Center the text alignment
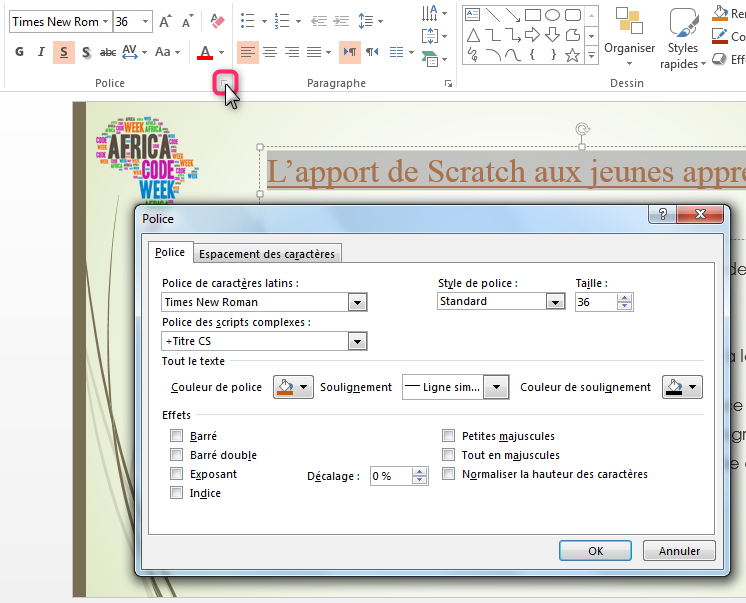The height and width of the screenshot is (603, 746). click(x=270, y=52)
